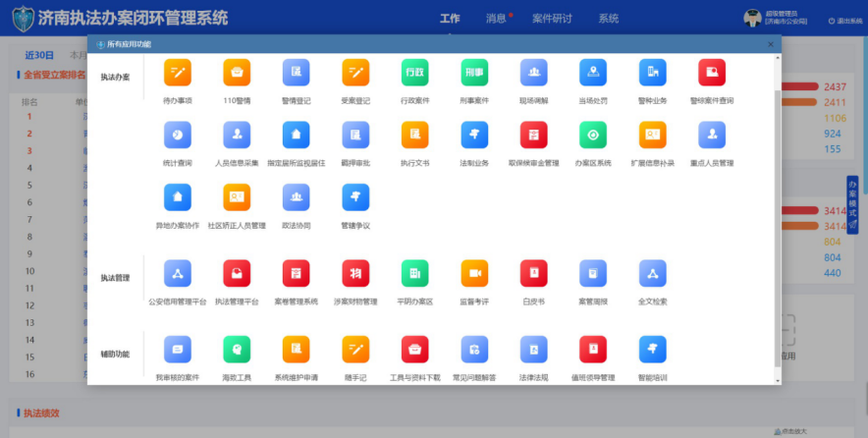Click the 白皮书 icon
Image resolution: width=868 pixels, height=438 pixels.
(x=533, y=273)
